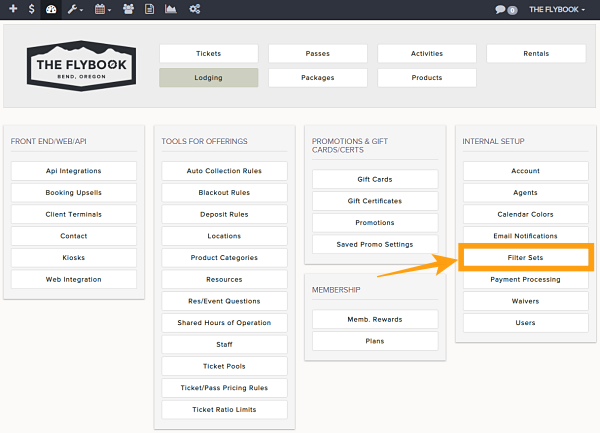Open Deposit Rules

click(x=224, y=215)
